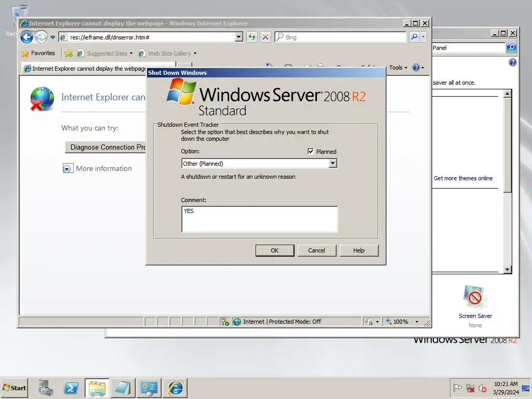Toggle the Planned checkbox
Viewport: 532px width, 399px height.
311,151
